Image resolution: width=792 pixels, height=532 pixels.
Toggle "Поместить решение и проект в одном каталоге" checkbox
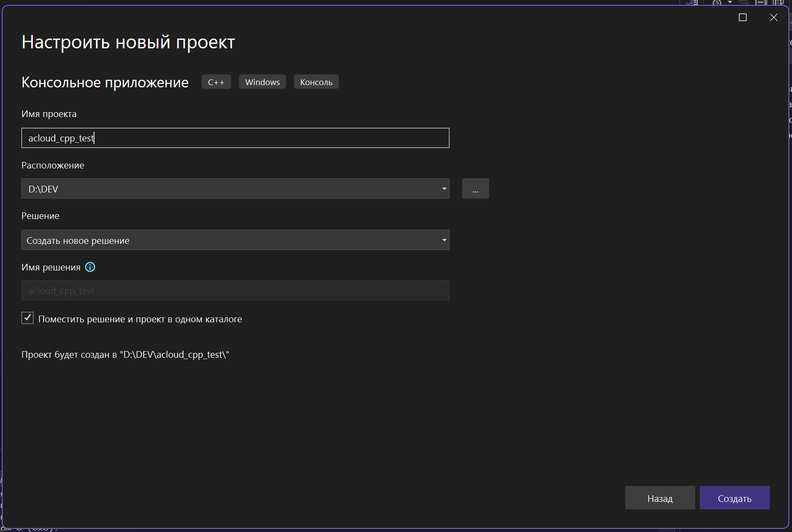tap(27, 318)
